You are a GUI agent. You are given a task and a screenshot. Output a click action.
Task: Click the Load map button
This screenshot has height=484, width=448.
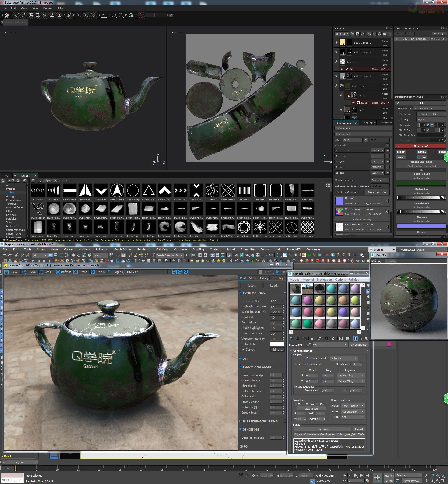click(x=322, y=429)
